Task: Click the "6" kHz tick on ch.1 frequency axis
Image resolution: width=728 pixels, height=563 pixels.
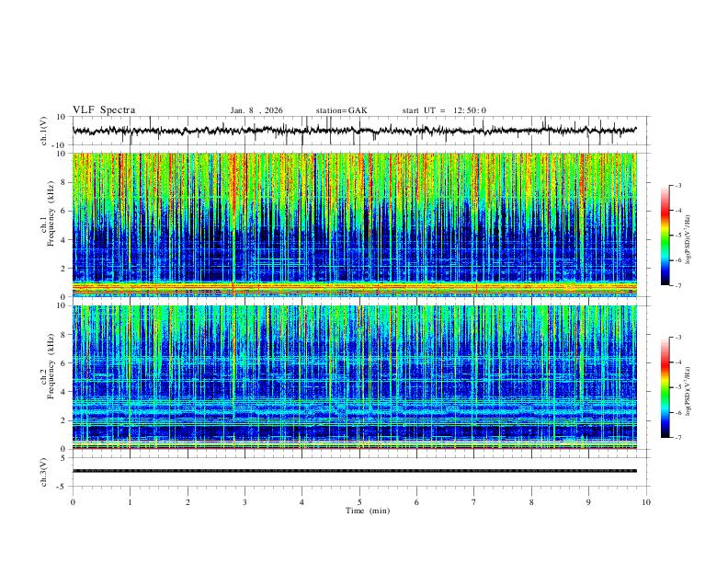Action: 64,211
